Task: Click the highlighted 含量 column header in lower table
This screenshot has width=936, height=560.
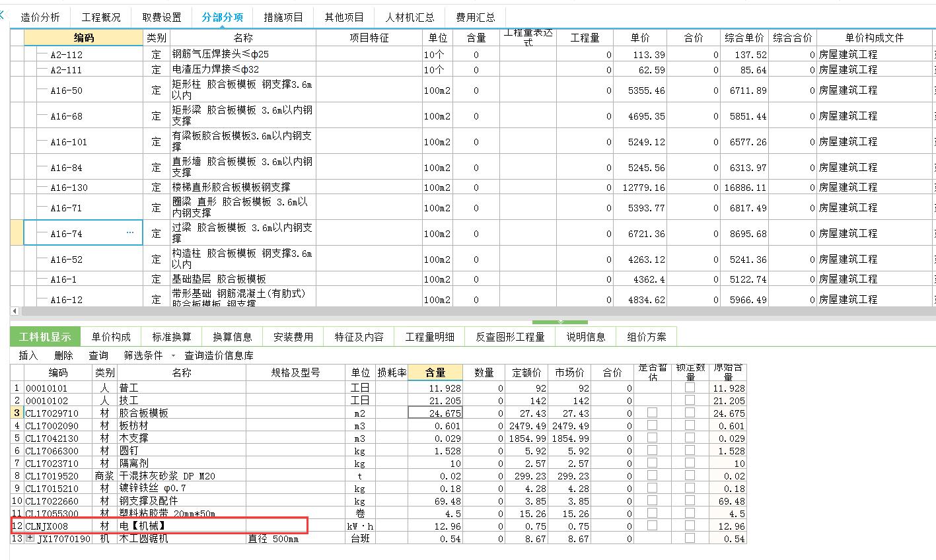Action: 435,372
